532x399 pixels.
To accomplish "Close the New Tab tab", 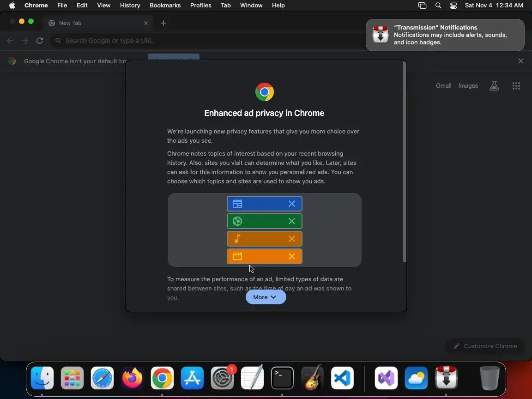I will point(146,23).
